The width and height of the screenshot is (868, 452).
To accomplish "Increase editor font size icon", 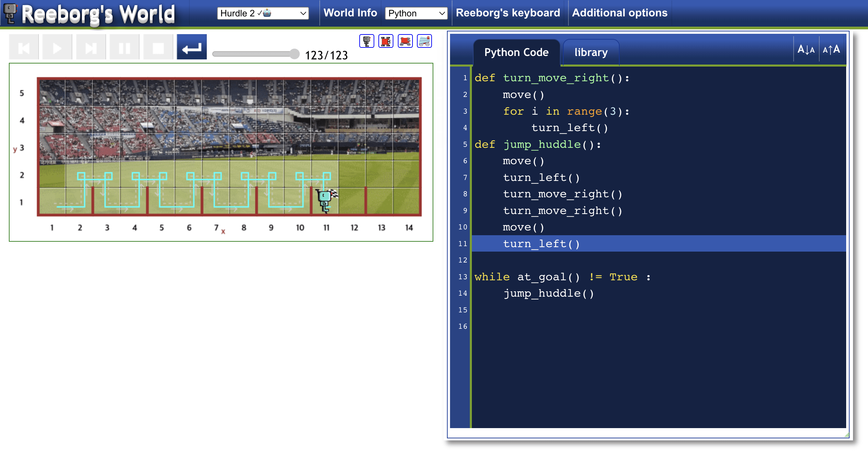I will tap(831, 50).
